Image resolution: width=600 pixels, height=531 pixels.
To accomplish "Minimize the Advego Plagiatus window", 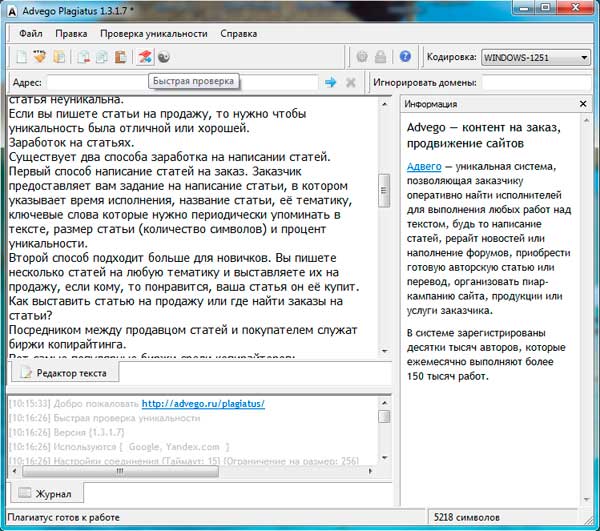I will click(525, 8).
